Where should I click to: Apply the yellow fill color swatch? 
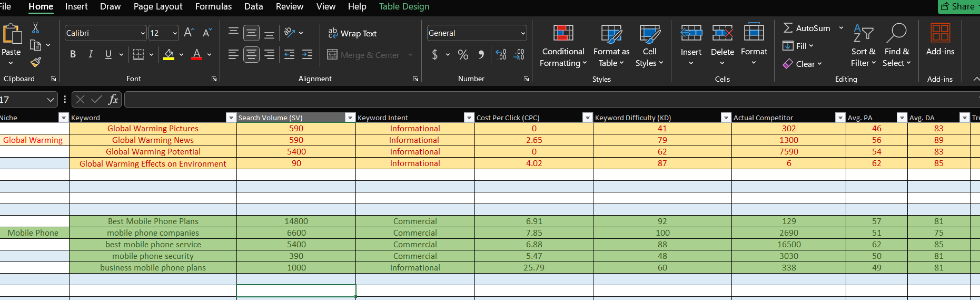(169, 54)
